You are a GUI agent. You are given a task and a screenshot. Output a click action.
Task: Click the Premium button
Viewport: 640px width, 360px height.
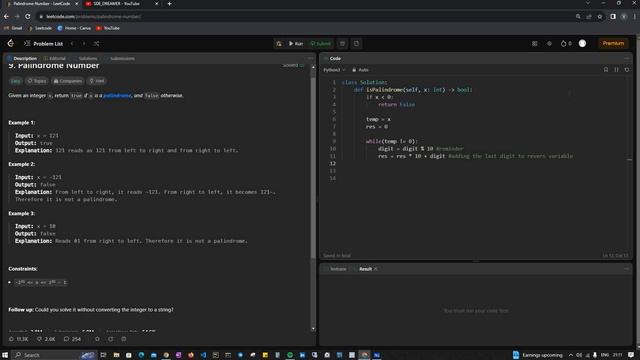coord(613,43)
